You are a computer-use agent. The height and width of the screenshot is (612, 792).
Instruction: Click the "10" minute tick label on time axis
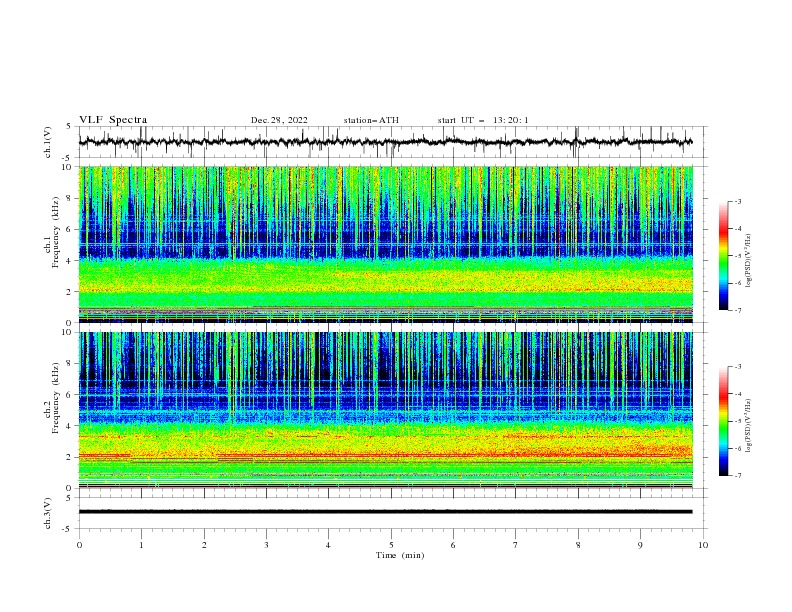pyautogui.click(x=703, y=545)
